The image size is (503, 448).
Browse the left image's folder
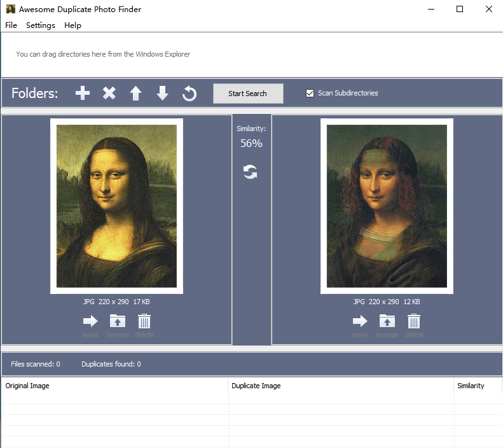pyautogui.click(x=118, y=321)
